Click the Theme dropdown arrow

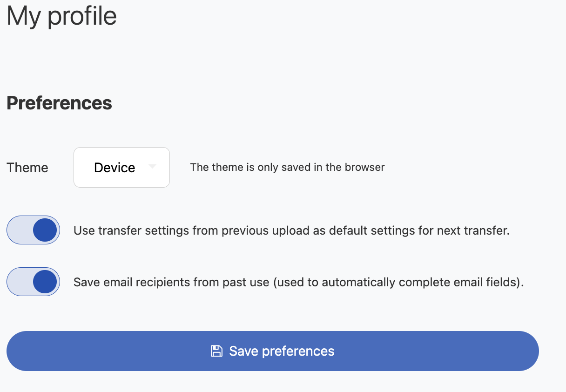[152, 167]
